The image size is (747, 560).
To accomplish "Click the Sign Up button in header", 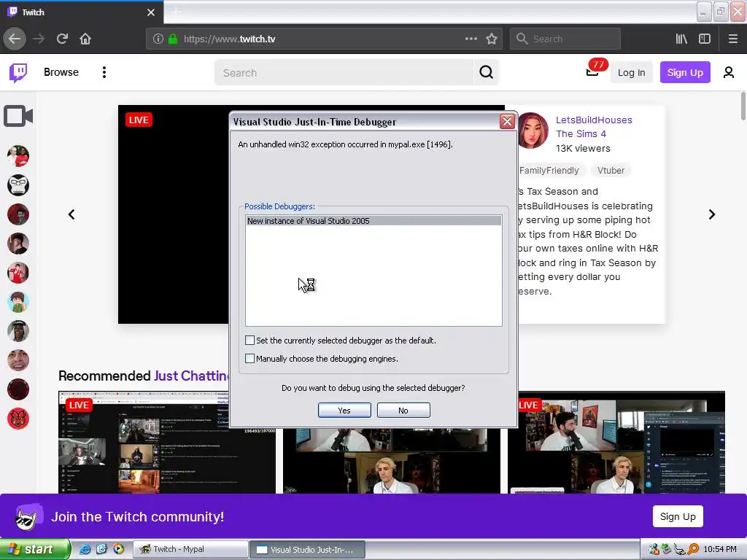I will (685, 72).
